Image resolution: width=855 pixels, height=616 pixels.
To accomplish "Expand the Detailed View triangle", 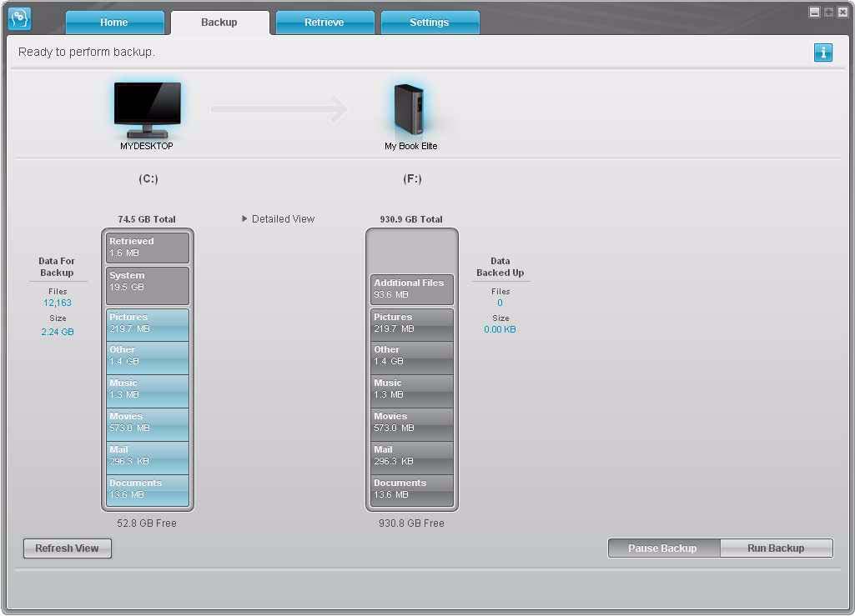I will click(244, 218).
